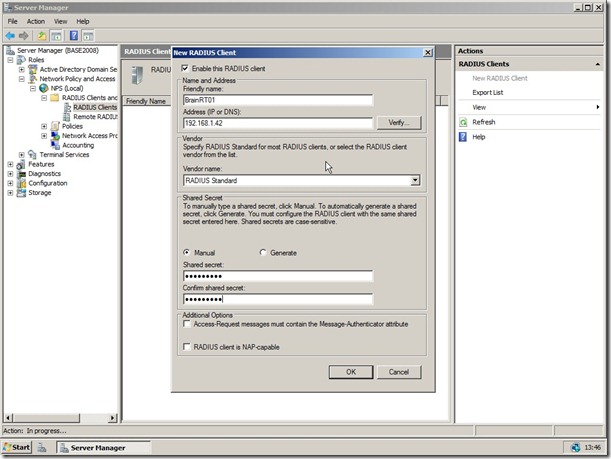
Task: Click the Verify... button
Action: pos(399,123)
